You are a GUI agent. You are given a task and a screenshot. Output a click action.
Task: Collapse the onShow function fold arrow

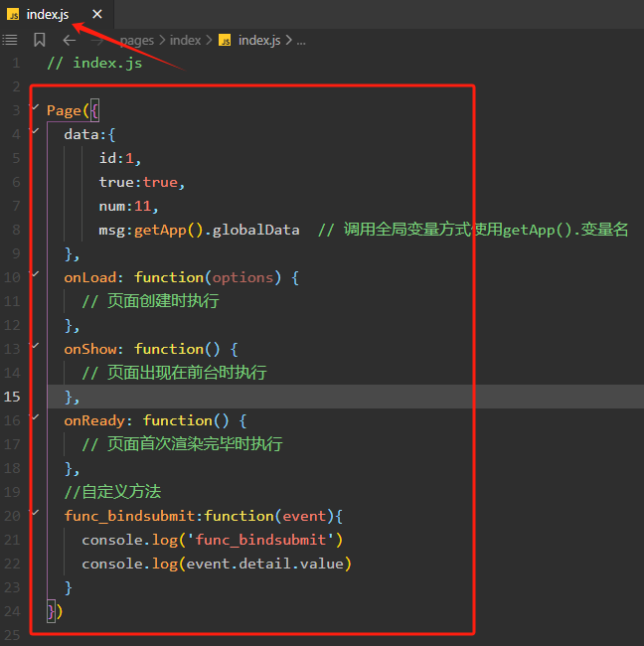[35, 346]
